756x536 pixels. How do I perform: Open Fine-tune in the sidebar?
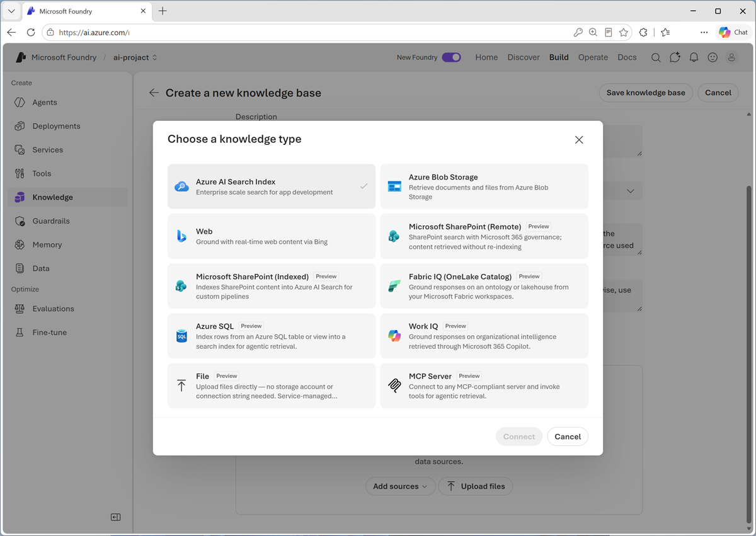[67, 333]
